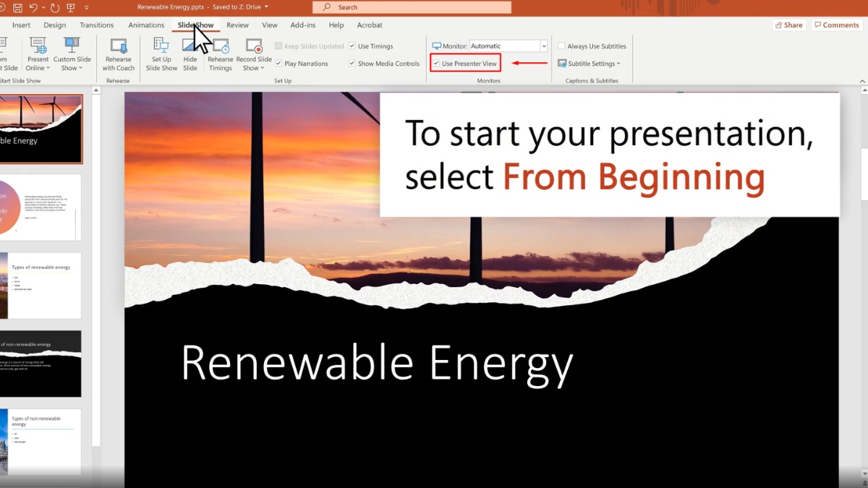Switch to the Transitions tab
This screenshot has height=488, width=868.
[x=96, y=25]
